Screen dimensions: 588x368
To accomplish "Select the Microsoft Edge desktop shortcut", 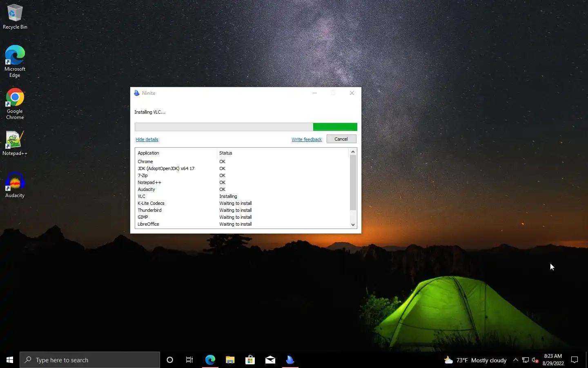I will point(15,61).
